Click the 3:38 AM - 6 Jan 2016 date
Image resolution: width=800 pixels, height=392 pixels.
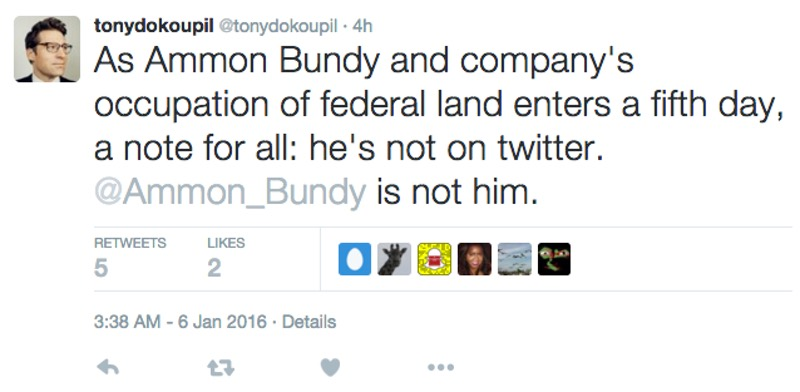(180, 322)
